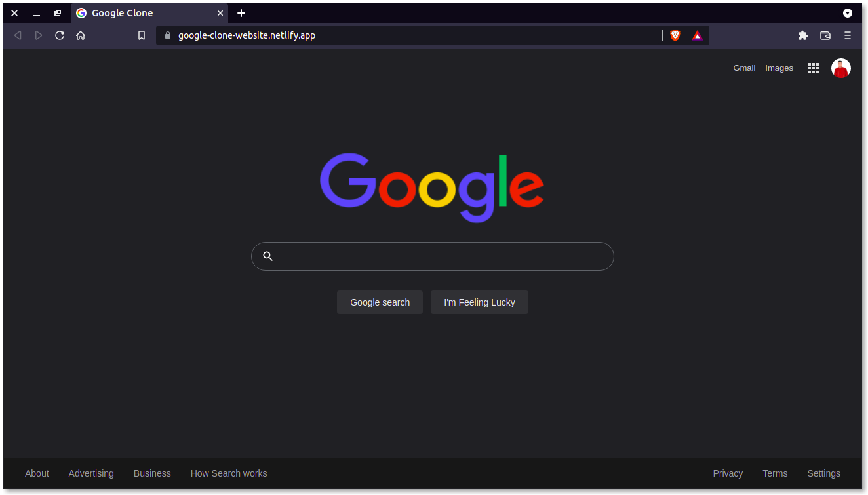This screenshot has height=495, width=868.
Task: Open the tab search dropdown arrow
Action: point(848,13)
